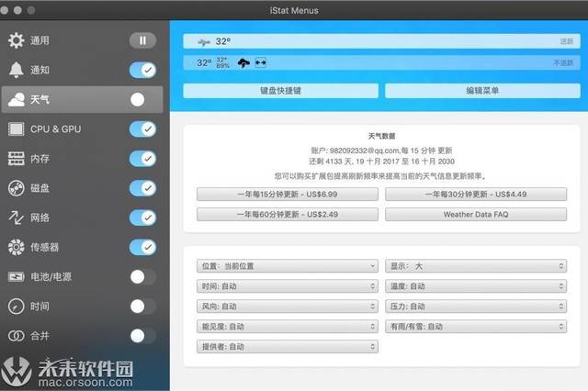Click the 天气数据 heading
The width and height of the screenshot is (588, 391).
coord(382,136)
